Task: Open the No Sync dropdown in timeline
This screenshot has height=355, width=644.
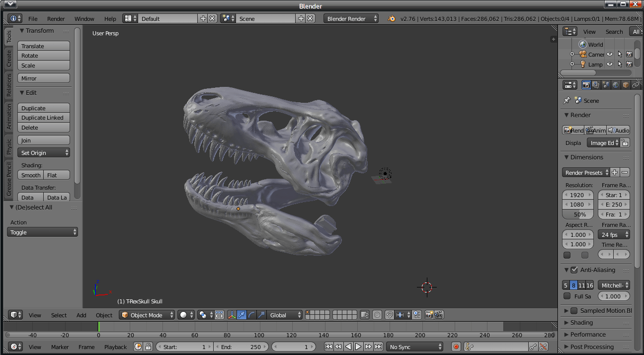Action: pyautogui.click(x=415, y=347)
